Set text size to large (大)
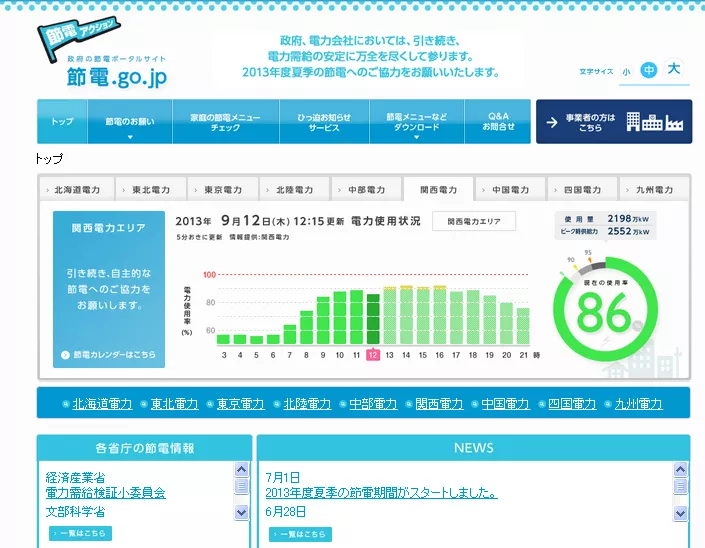Screen dimensions: 705x548 click(x=674, y=69)
